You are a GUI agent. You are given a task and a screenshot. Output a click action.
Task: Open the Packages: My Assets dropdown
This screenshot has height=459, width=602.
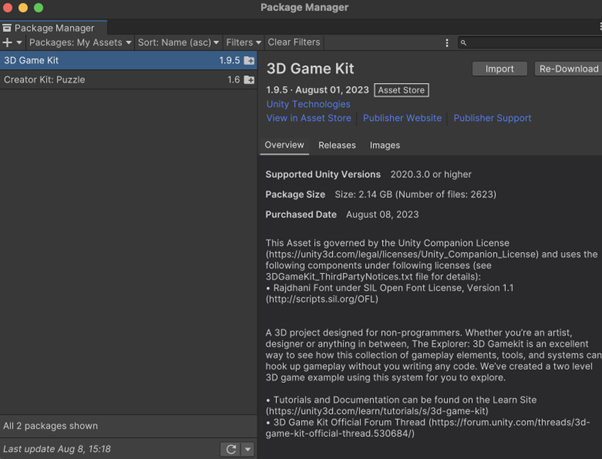coord(80,43)
